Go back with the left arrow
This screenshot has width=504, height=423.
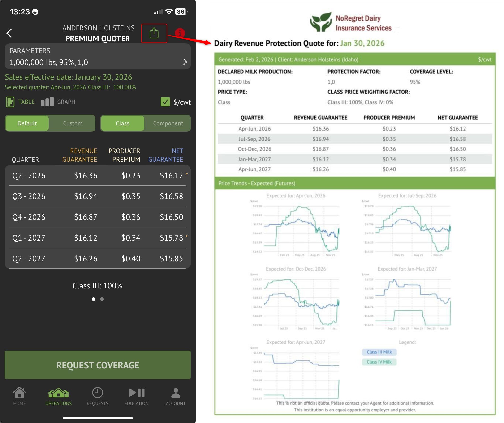pyautogui.click(x=9, y=33)
